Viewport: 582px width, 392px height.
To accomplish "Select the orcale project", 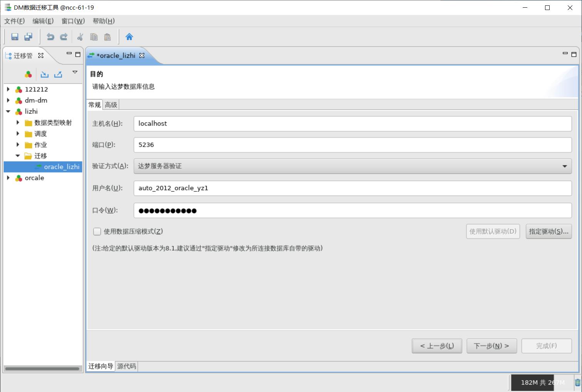I will [34, 178].
